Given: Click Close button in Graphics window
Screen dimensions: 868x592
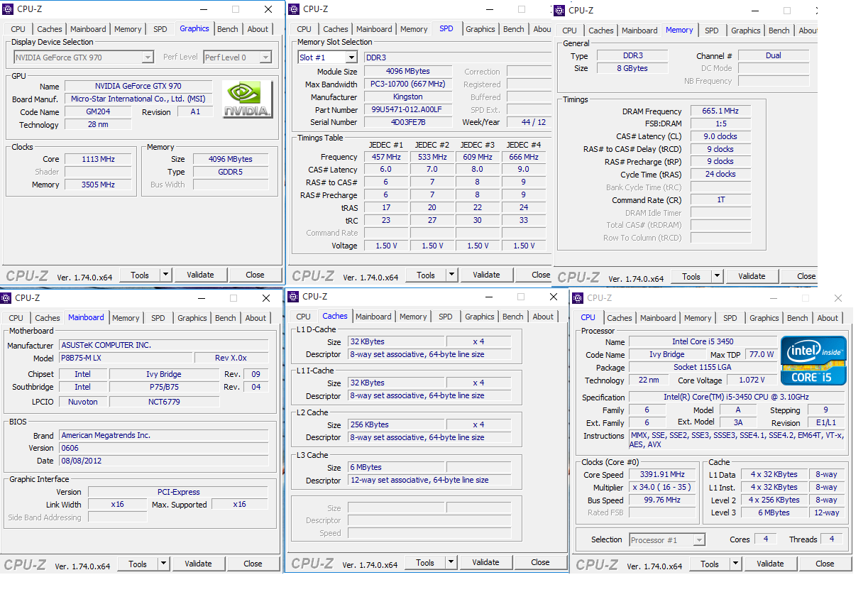Looking at the screenshot, I should click(x=256, y=275).
